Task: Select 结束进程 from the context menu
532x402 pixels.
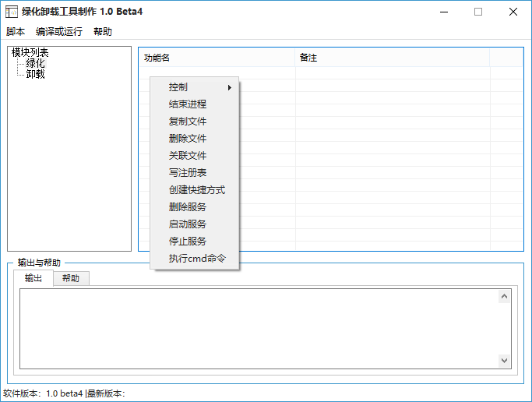Action: (188, 104)
